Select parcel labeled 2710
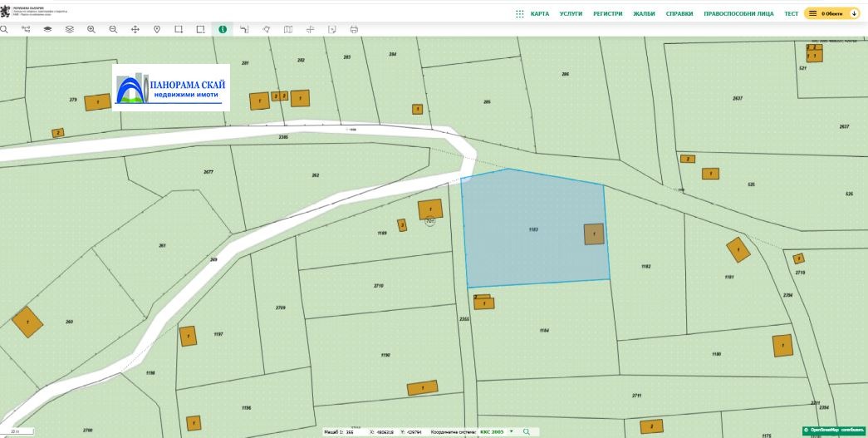 click(x=379, y=286)
